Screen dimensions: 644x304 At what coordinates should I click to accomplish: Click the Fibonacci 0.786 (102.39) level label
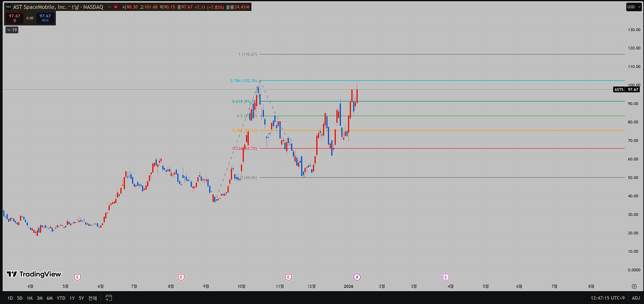coord(244,81)
